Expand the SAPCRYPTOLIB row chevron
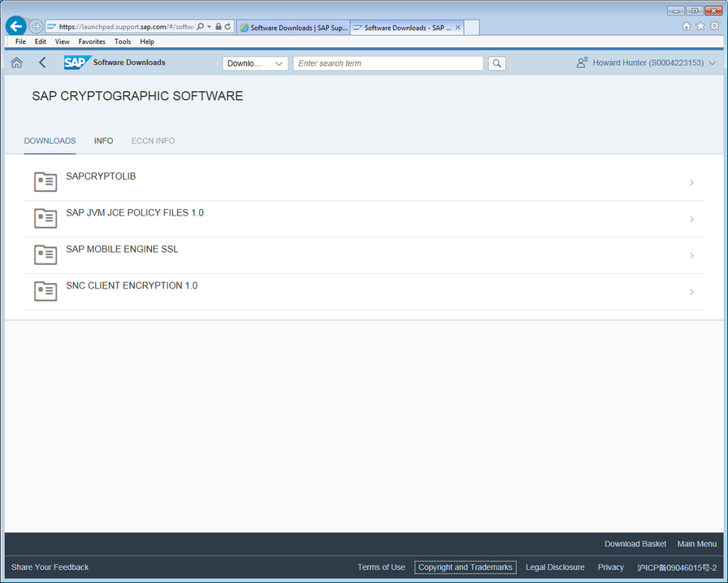This screenshot has width=728, height=583. pyautogui.click(x=691, y=183)
